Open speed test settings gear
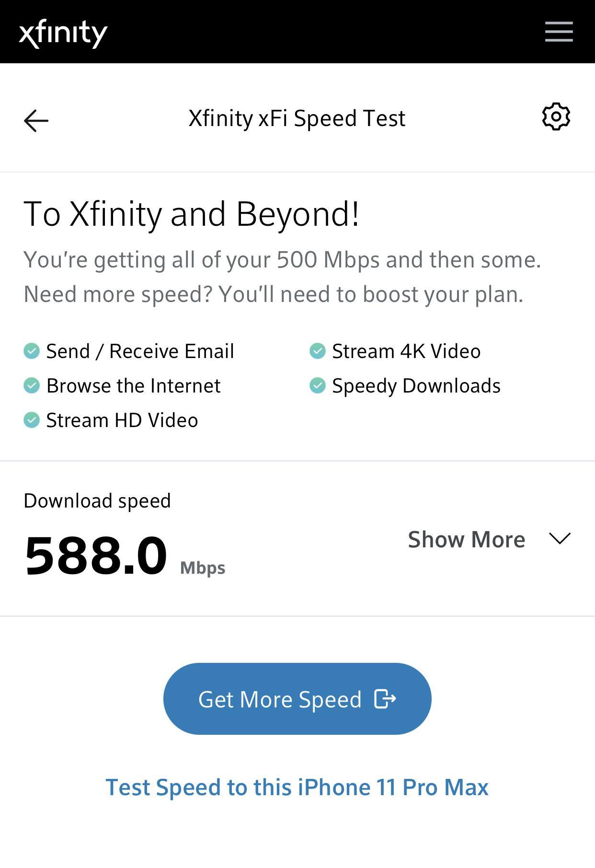This screenshot has height=868, width=595. click(556, 116)
